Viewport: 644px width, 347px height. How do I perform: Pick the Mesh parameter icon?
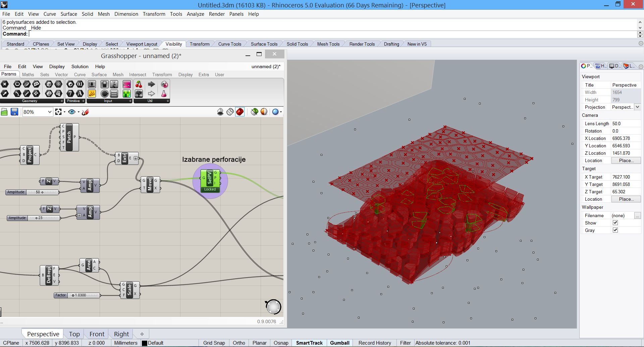click(x=58, y=84)
